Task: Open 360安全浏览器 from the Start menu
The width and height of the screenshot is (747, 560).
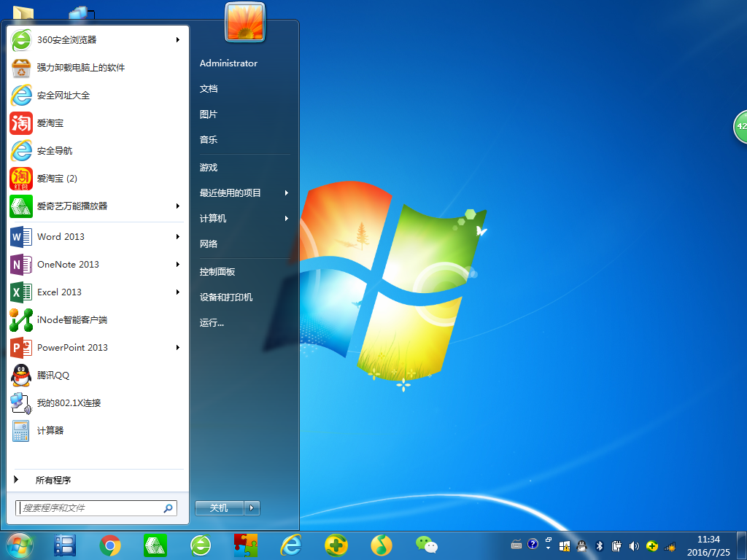Action: [97, 40]
